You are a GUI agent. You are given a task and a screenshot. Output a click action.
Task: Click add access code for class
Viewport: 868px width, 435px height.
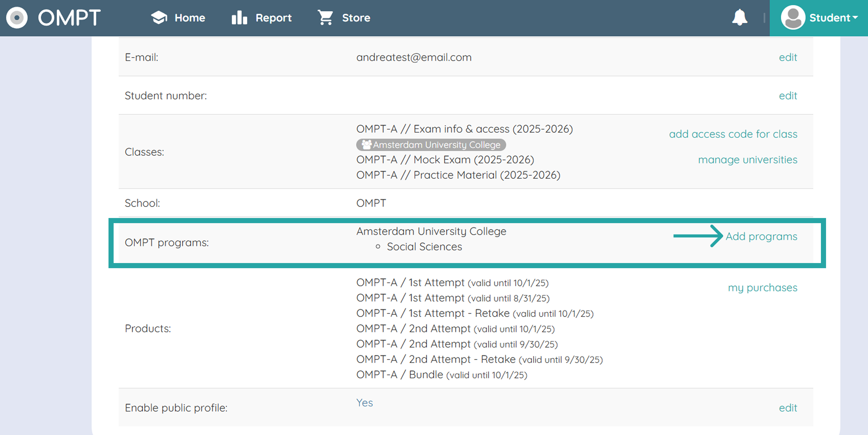(x=733, y=134)
